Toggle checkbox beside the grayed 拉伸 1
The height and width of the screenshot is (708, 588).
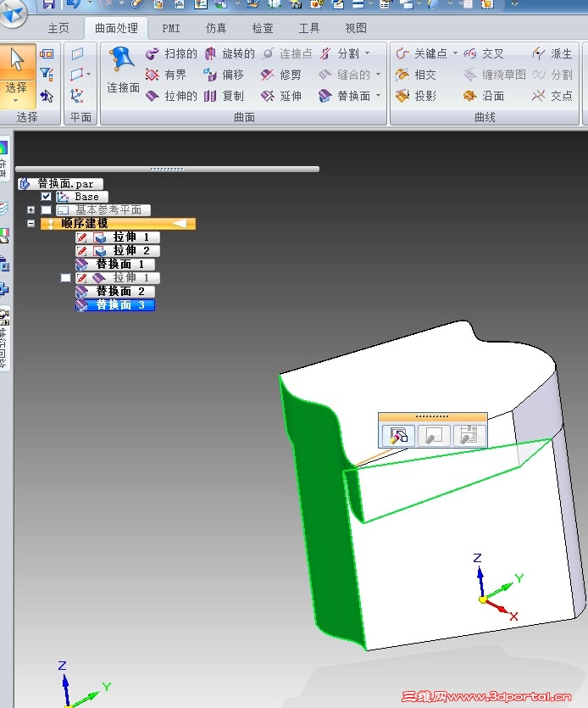(66, 278)
